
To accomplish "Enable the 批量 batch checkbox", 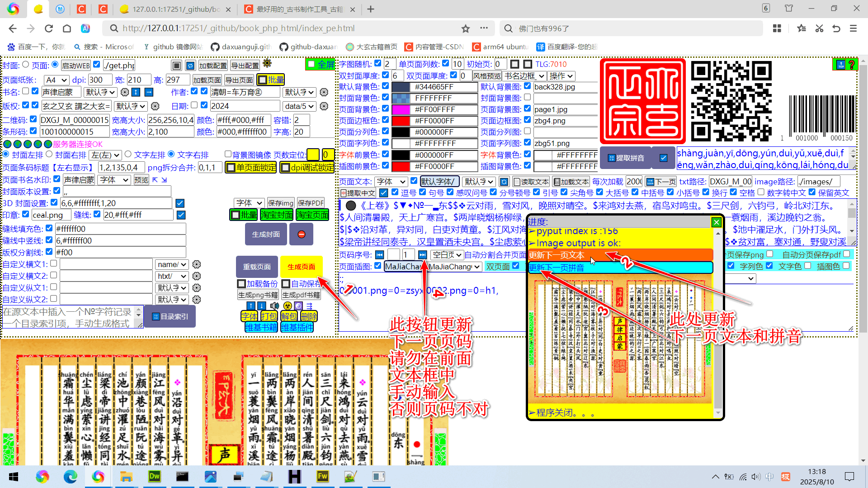I will [262, 80].
